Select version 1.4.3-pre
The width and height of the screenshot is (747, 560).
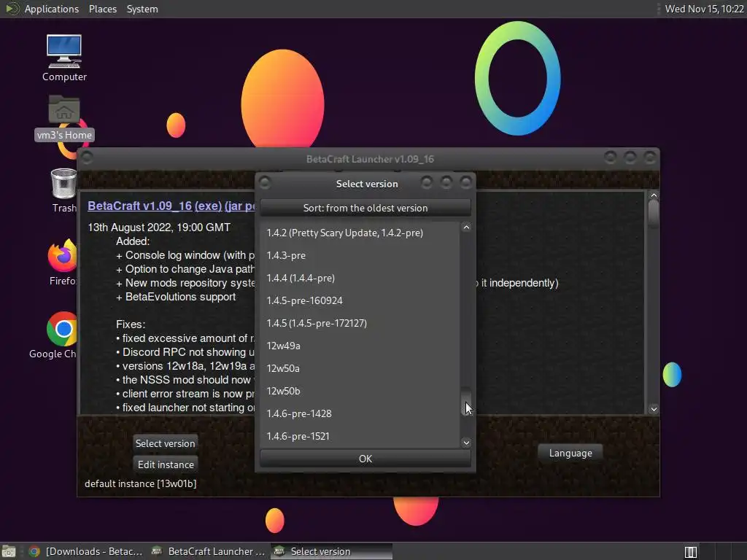click(x=360, y=255)
